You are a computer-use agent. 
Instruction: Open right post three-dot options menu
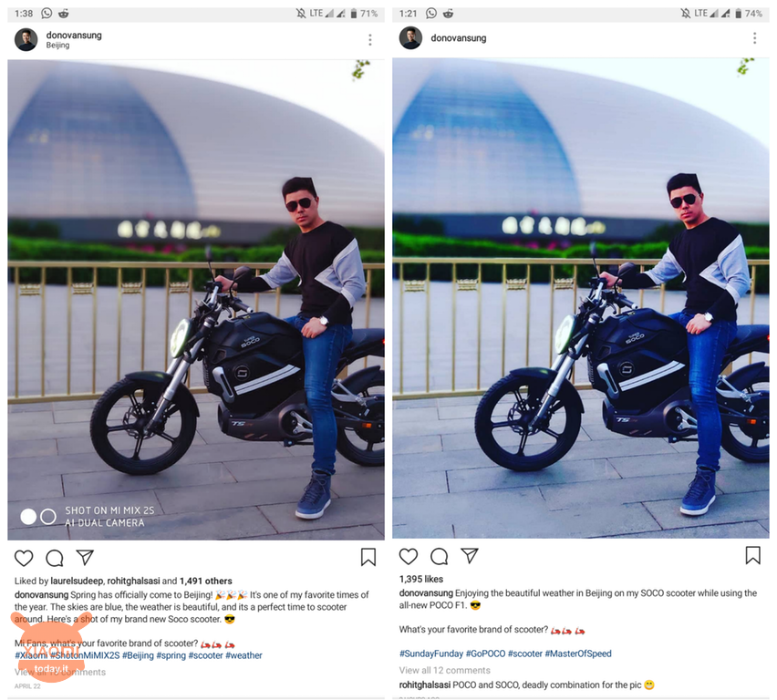pyautogui.click(x=755, y=38)
